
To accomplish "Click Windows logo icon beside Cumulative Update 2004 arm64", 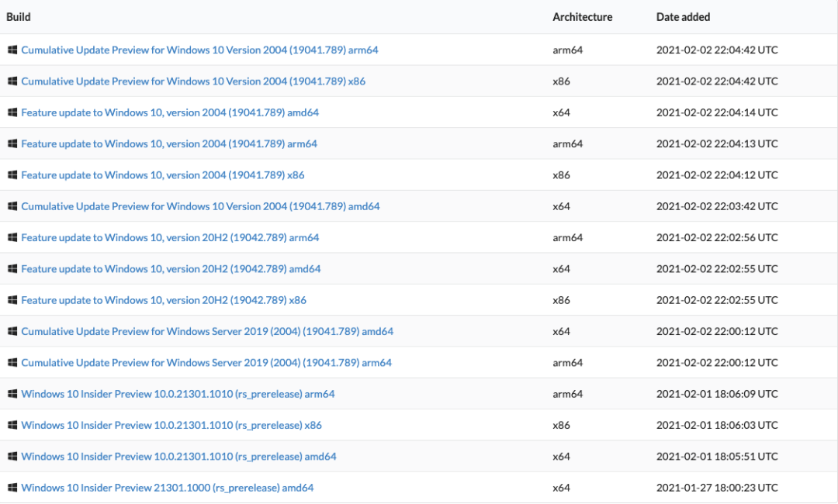I will tap(12, 50).
